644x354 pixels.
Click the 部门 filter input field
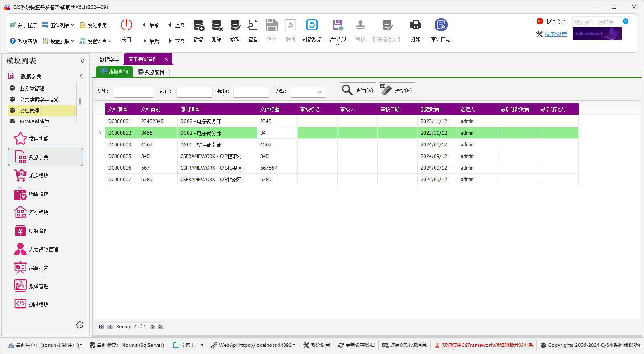coord(194,92)
